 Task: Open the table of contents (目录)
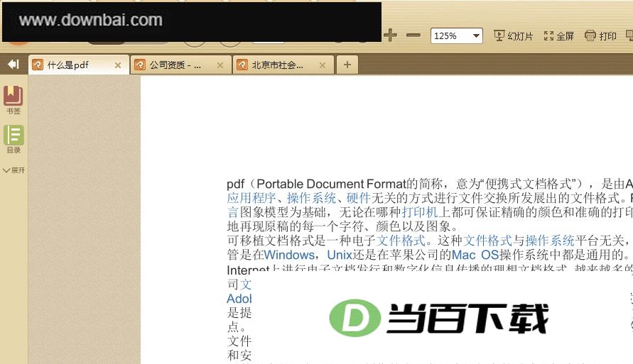coord(13,139)
